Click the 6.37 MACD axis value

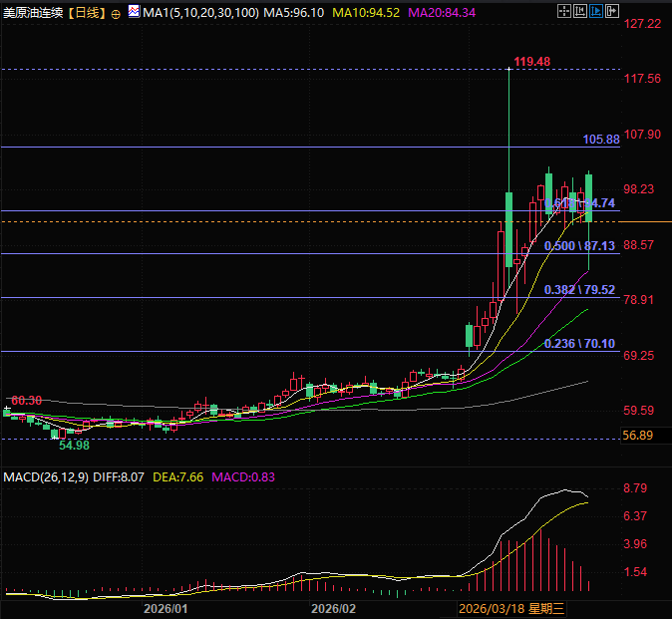click(635, 516)
